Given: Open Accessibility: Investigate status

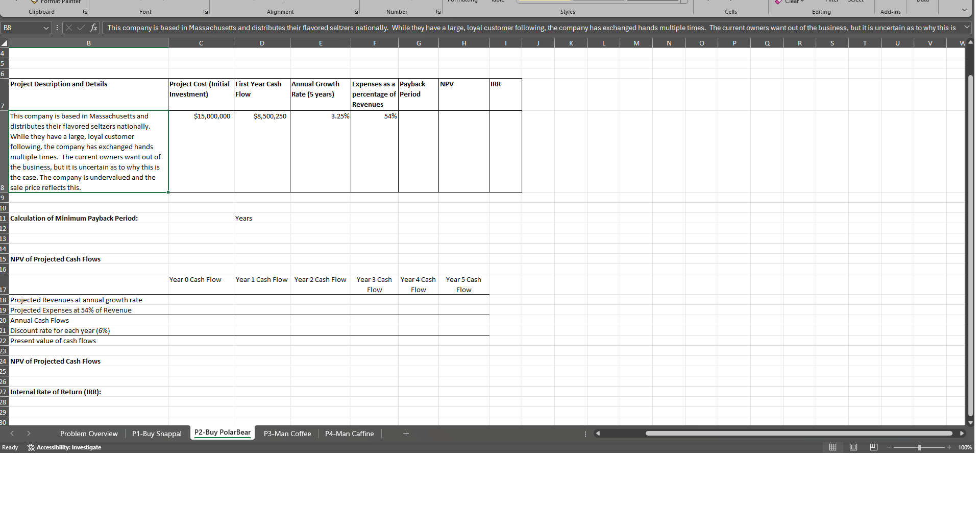Looking at the screenshot, I should (x=64, y=447).
